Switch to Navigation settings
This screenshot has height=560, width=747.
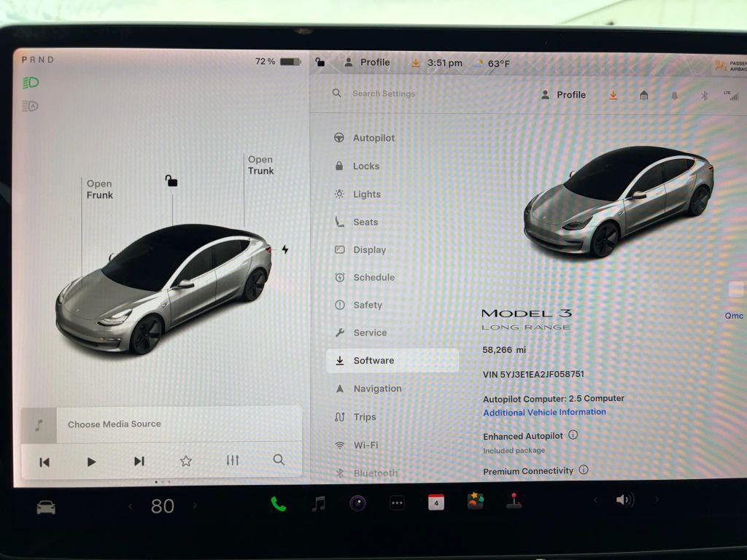pos(377,389)
